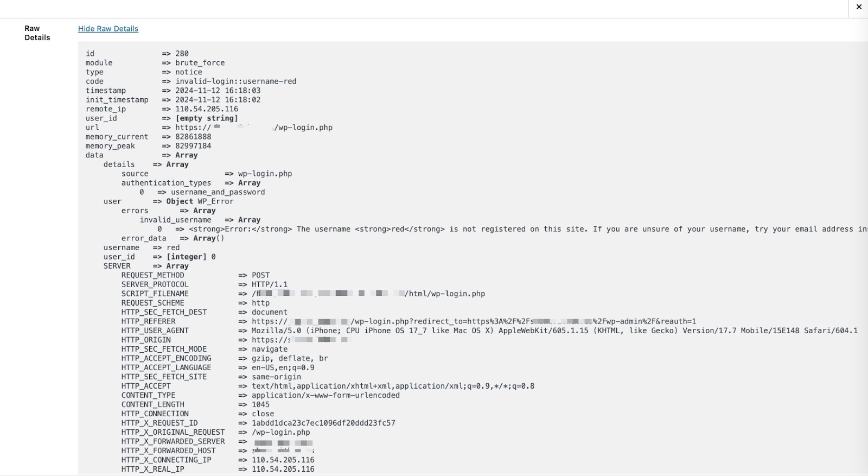This screenshot has width=868, height=476.
Task: Click the Raw Details row label
Action: tap(37, 33)
